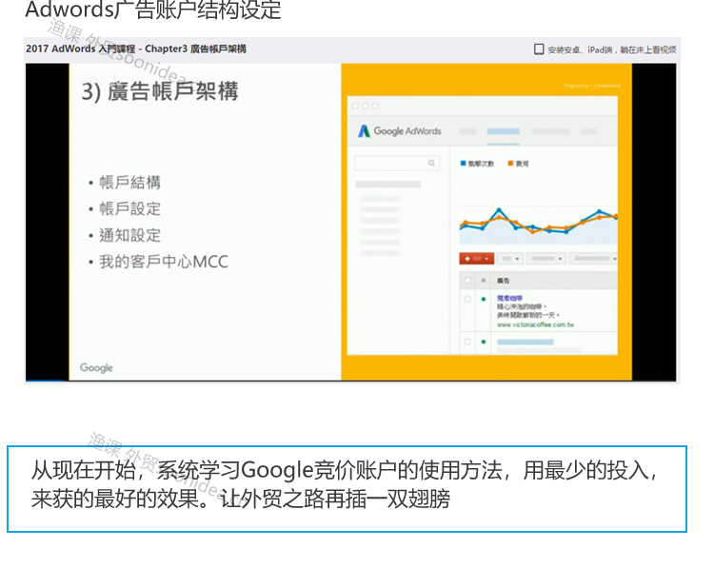The width and height of the screenshot is (714, 588).
Task: Click the video title 2017 AdWords 入門課程
Action: point(136,49)
